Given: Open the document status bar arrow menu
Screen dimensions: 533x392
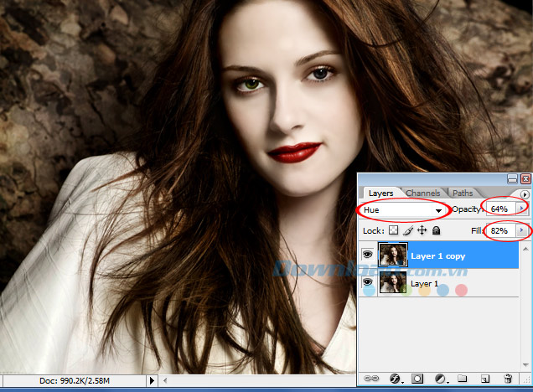Looking at the screenshot, I should [152, 381].
